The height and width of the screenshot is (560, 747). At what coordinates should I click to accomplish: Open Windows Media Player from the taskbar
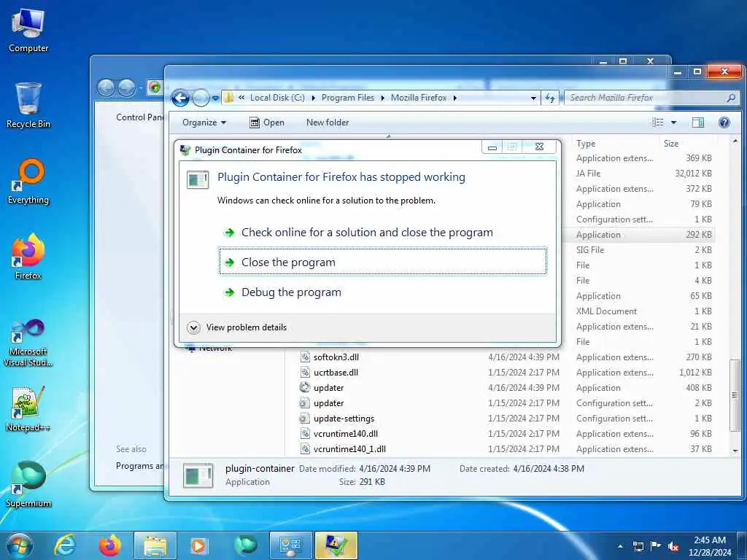pyautogui.click(x=199, y=545)
